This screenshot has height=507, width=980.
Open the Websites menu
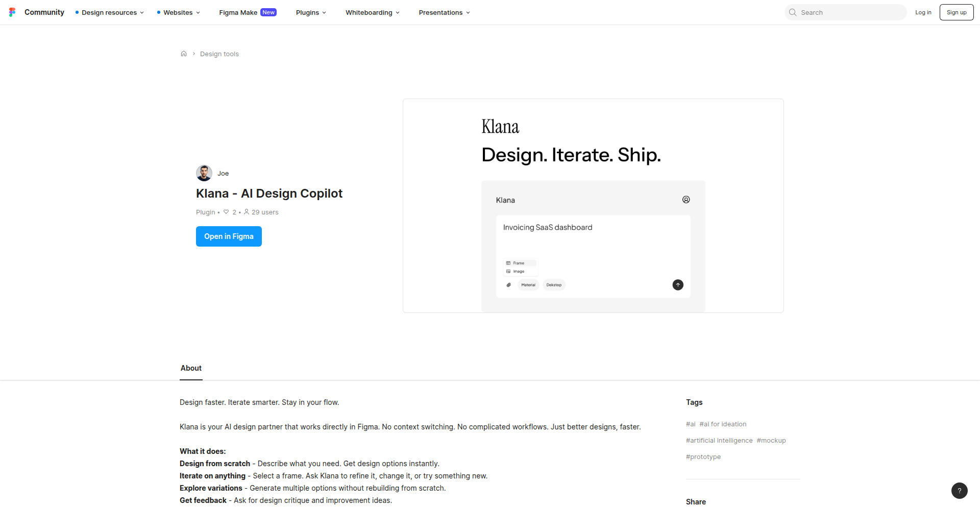(178, 12)
